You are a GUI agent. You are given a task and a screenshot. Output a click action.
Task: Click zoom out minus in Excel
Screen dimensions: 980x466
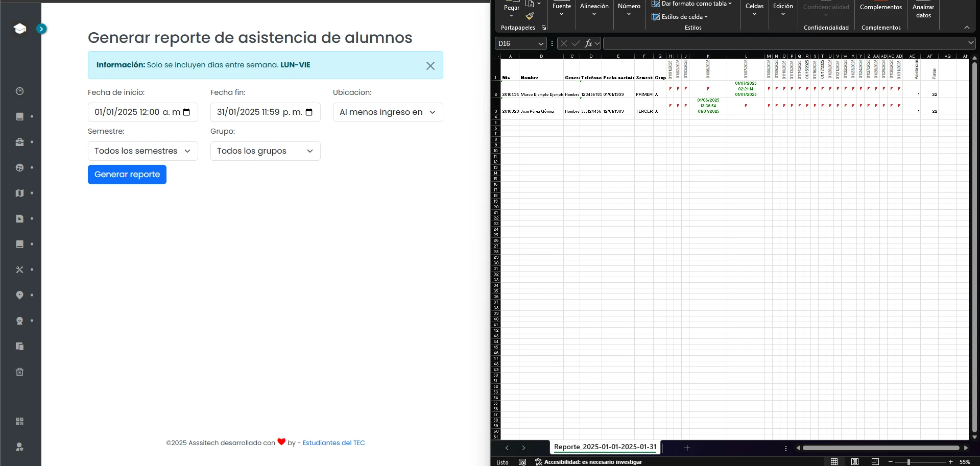click(891, 462)
